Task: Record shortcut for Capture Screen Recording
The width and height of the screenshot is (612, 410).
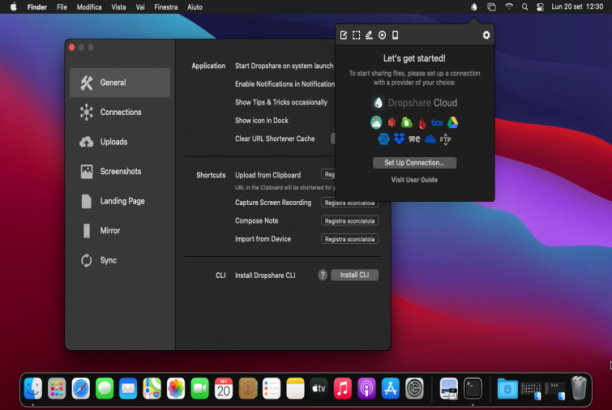Action: point(350,203)
